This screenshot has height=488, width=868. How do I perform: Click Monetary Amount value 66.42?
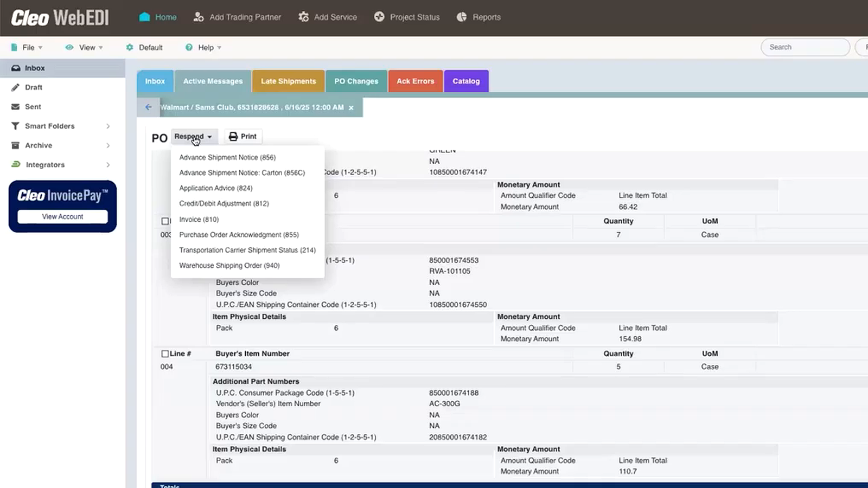[x=628, y=207]
